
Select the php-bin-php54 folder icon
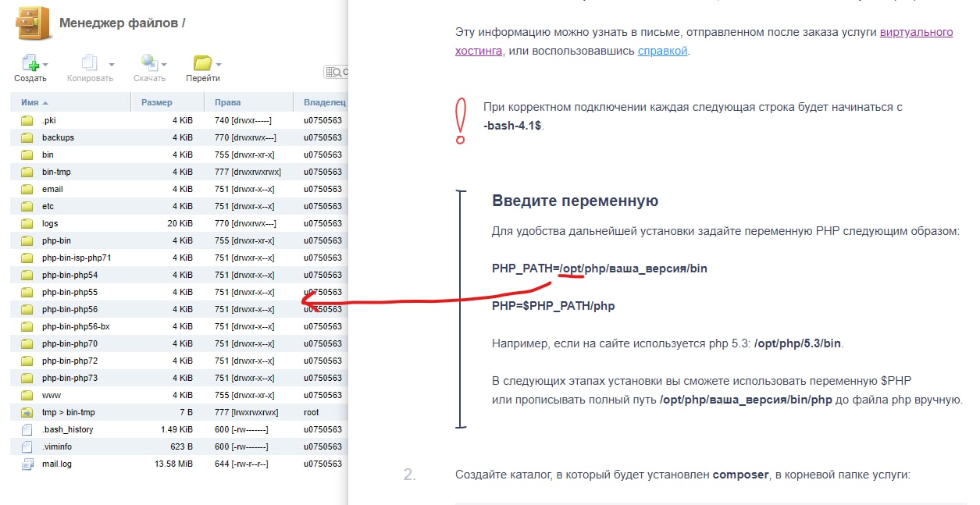(x=27, y=275)
